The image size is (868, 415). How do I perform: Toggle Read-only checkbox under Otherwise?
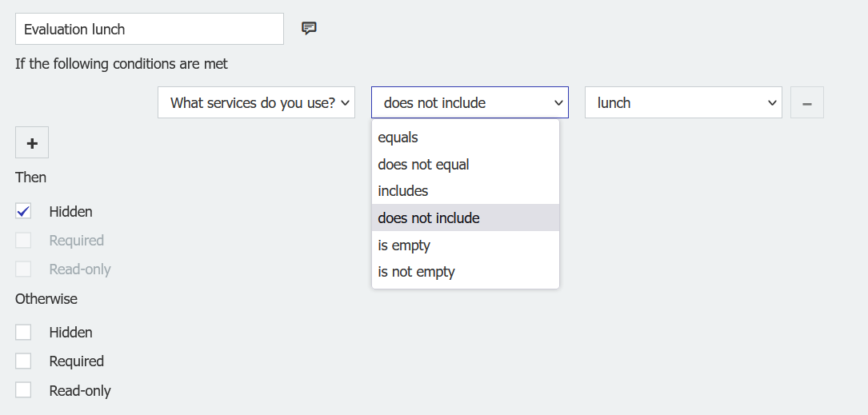pyautogui.click(x=23, y=391)
